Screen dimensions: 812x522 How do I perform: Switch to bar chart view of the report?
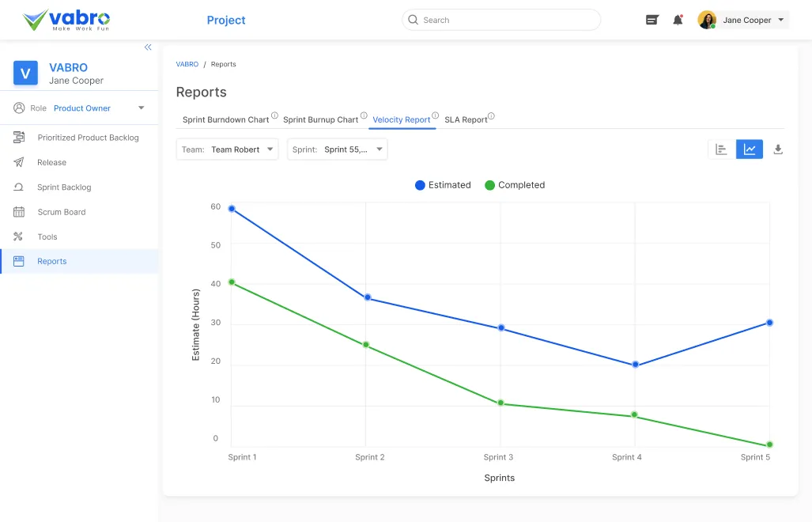(x=720, y=149)
